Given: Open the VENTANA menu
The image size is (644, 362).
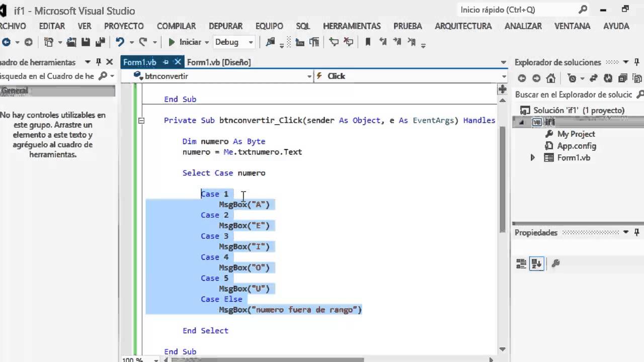Looking at the screenshot, I should point(573,26).
